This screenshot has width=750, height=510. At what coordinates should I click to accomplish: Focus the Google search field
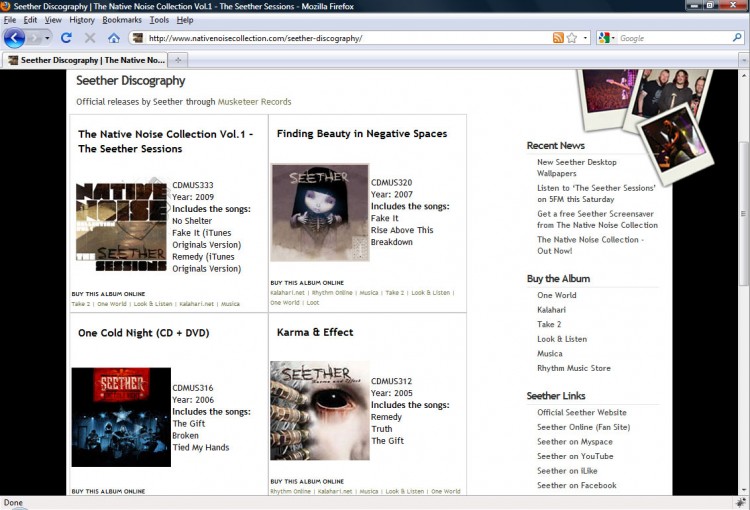coord(674,38)
